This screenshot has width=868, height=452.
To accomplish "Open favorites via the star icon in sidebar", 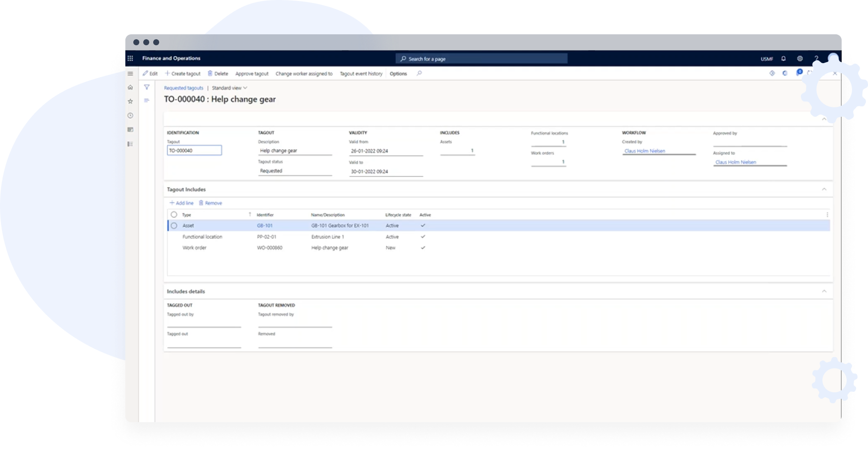I will (x=130, y=101).
